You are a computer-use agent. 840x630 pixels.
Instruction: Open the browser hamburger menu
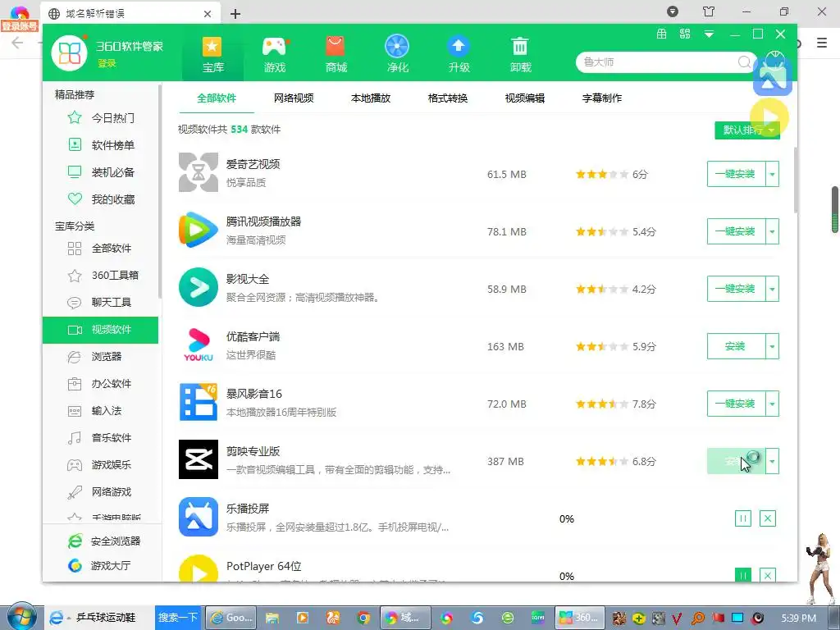point(822,43)
